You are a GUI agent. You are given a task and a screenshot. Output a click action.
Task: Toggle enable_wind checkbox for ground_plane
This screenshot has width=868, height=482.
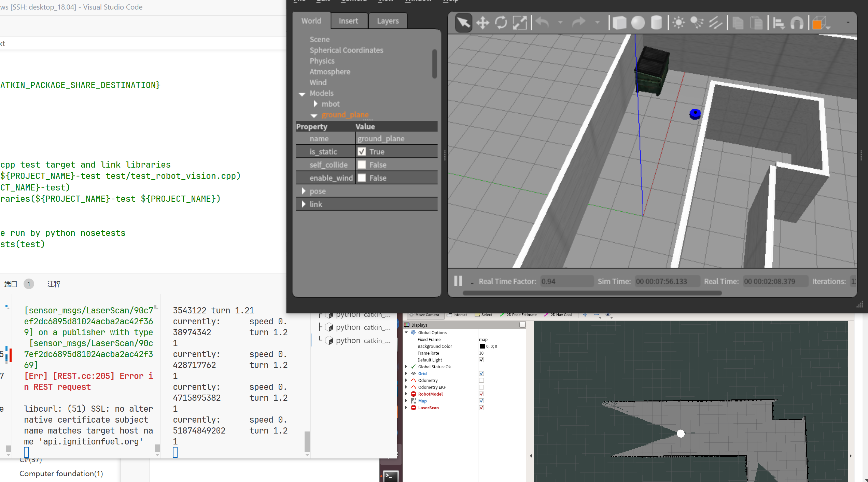pyautogui.click(x=362, y=178)
